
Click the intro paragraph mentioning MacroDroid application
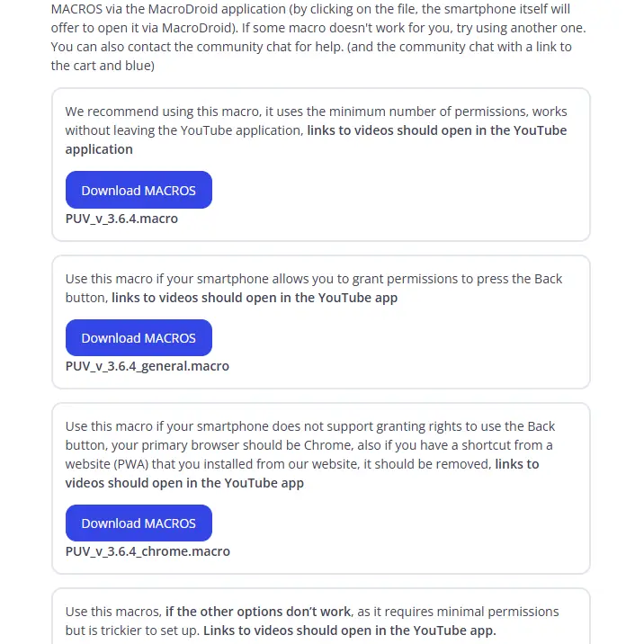pyautogui.click(x=318, y=37)
